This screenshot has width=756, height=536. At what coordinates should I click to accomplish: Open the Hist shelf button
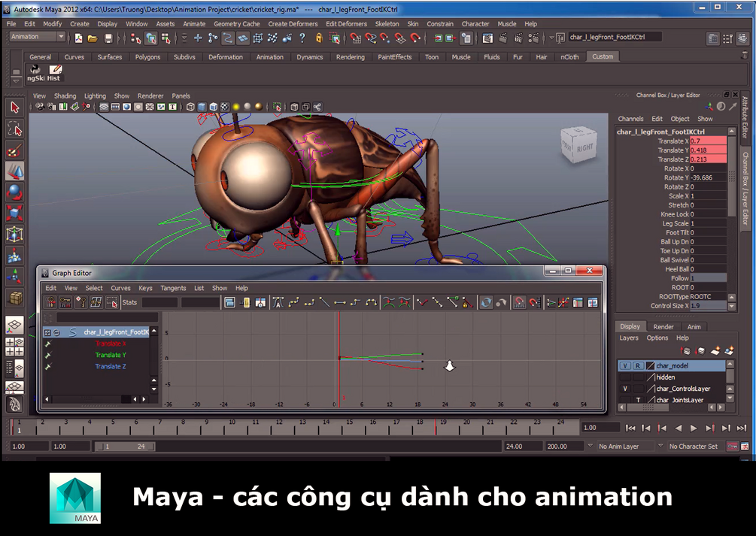(54, 73)
